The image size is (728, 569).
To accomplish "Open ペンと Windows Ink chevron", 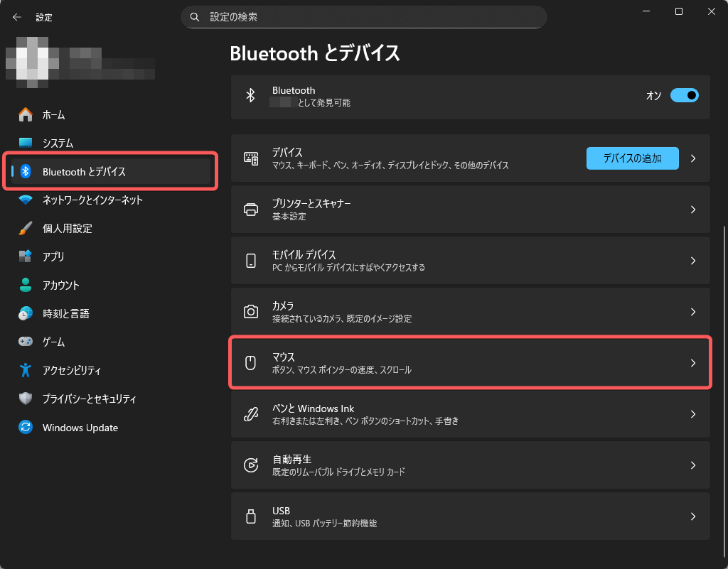I will [x=693, y=414].
